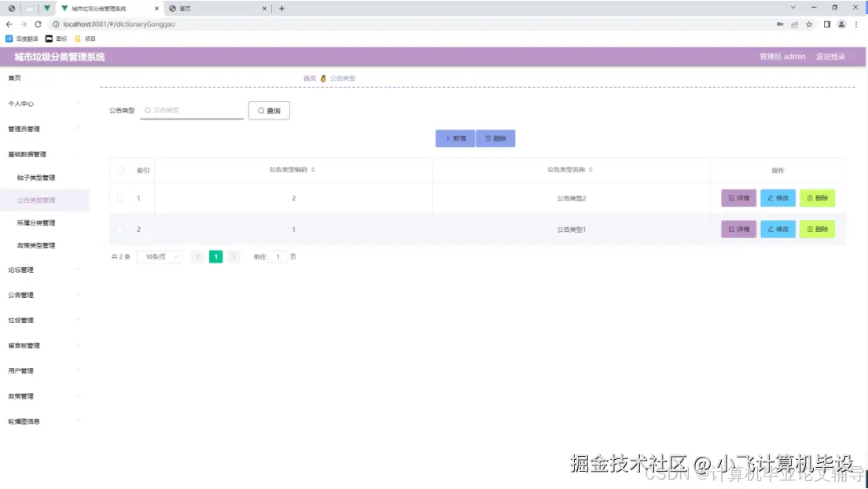Sort the table by 公告类型编码 column
868x489 pixels.
tap(313, 170)
